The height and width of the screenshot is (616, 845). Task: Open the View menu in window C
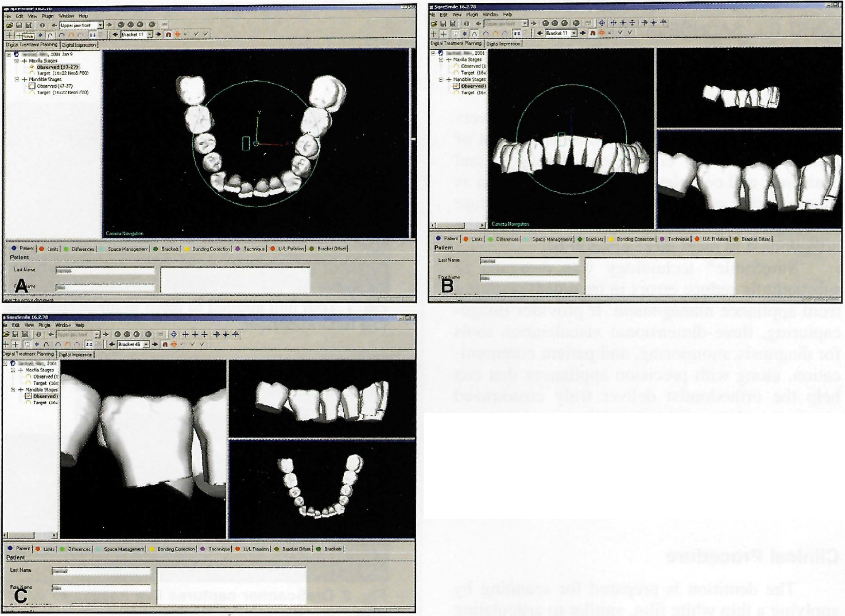29,326
